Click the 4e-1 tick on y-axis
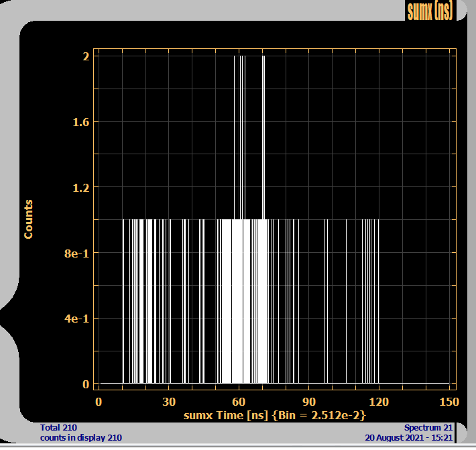The image size is (476, 450). point(77,319)
